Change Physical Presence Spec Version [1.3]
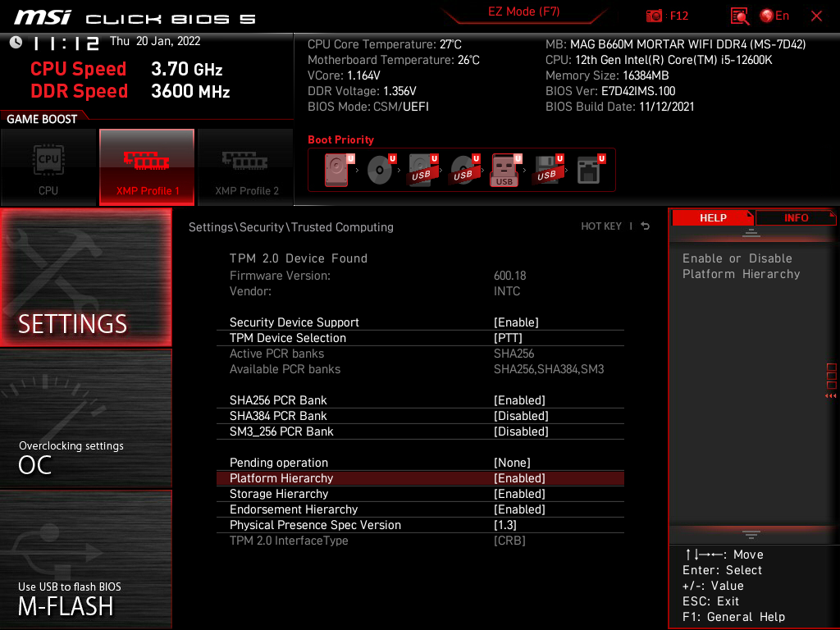The image size is (840, 630). [504, 524]
